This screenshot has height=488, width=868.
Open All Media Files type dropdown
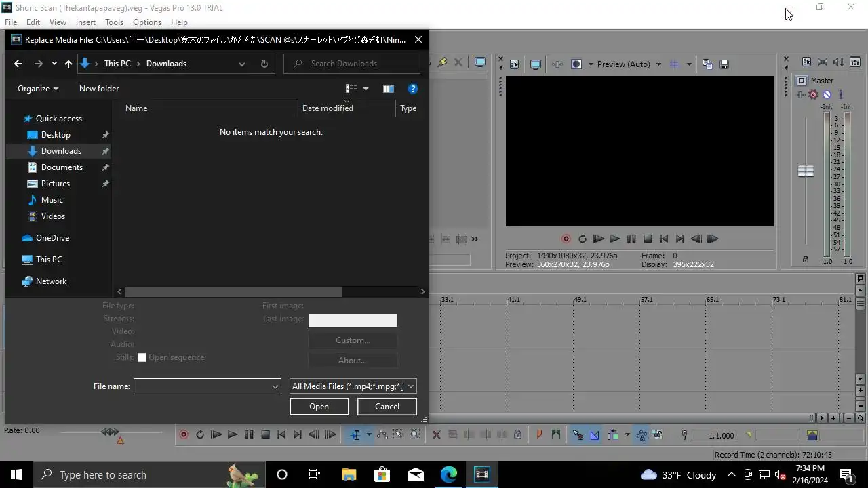pos(353,386)
